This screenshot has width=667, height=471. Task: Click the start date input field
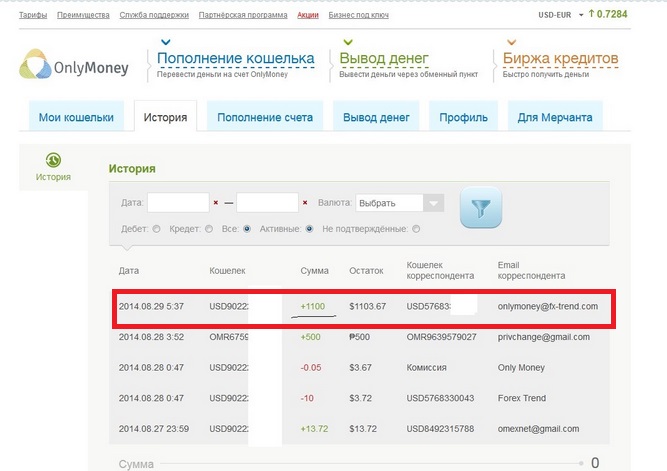point(177,203)
